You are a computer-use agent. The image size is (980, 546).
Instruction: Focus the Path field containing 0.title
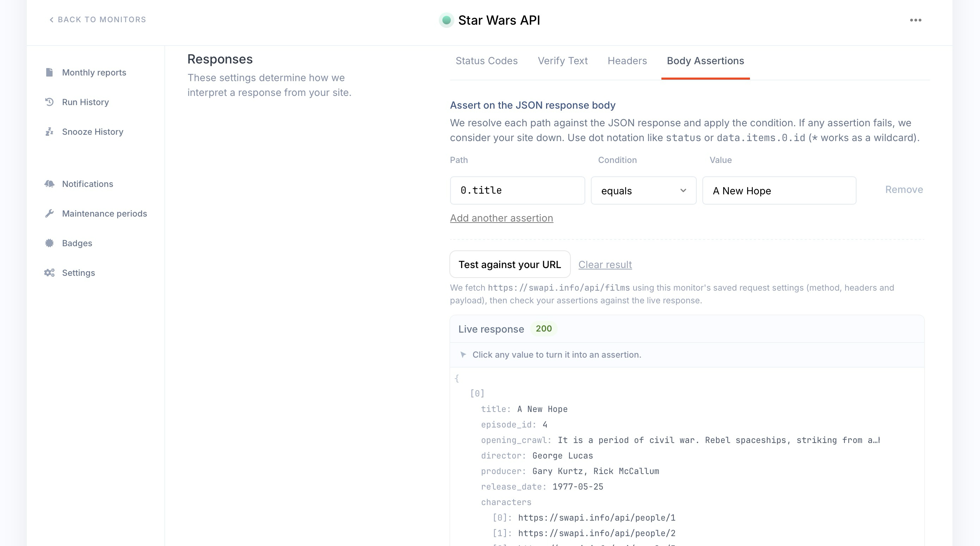click(x=518, y=190)
